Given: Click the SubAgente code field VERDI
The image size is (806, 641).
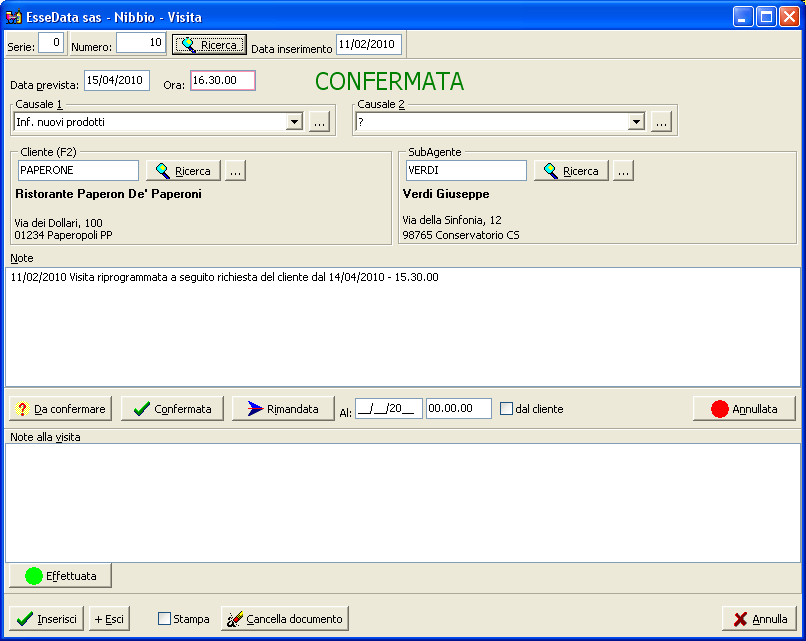Looking at the screenshot, I should coord(466,170).
